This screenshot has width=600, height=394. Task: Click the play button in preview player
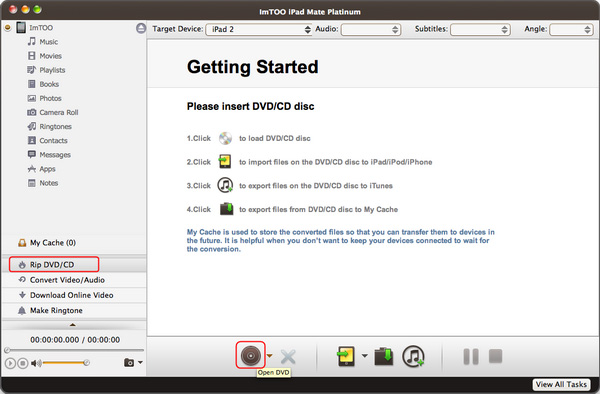[10, 363]
